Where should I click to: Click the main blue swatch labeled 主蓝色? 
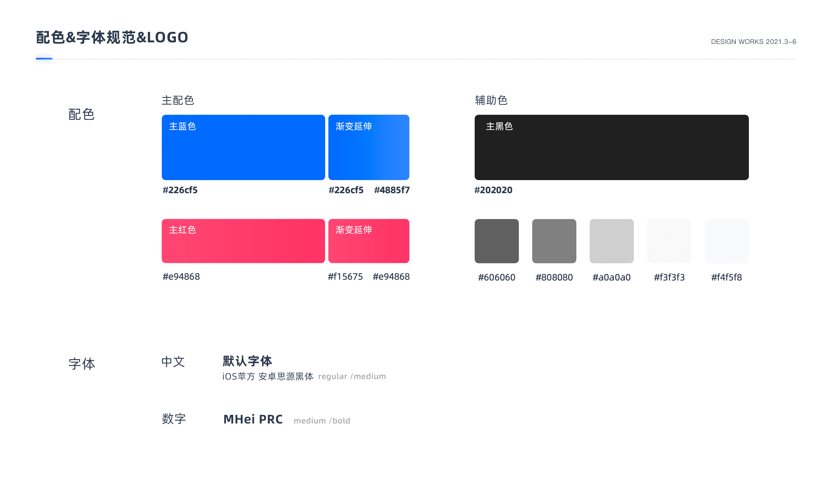243,147
